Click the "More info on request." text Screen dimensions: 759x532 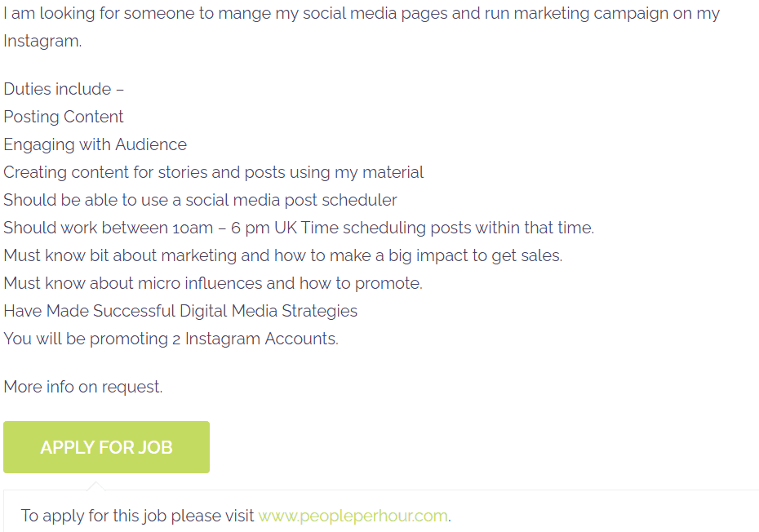(x=82, y=387)
